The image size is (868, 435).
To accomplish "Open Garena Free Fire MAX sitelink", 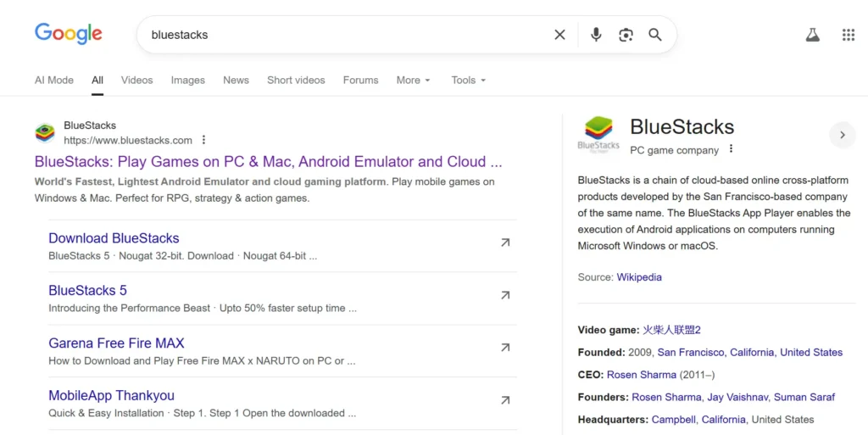I will pos(116,343).
